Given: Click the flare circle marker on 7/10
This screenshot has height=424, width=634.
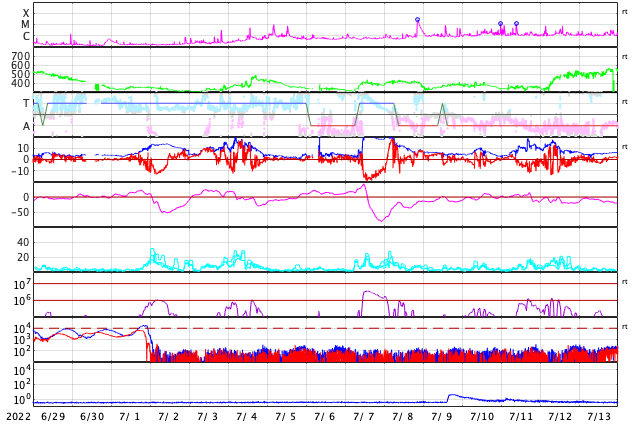Looking at the screenshot, I should [501, 23].
